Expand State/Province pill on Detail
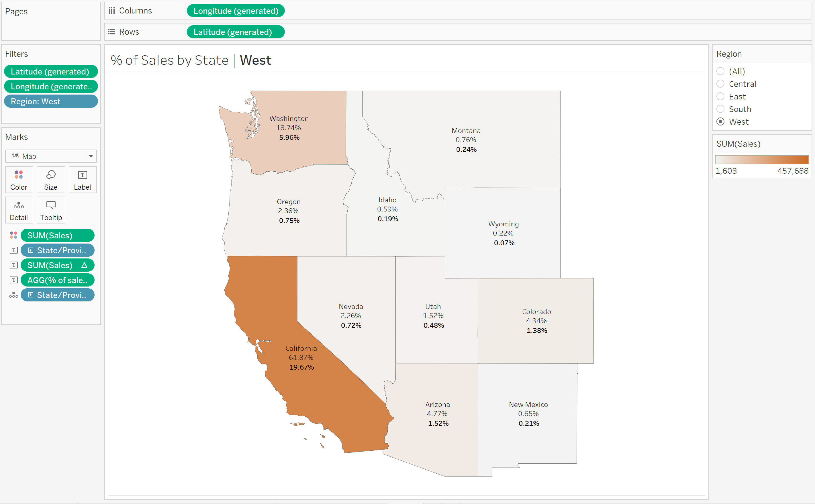 point(31,295)
